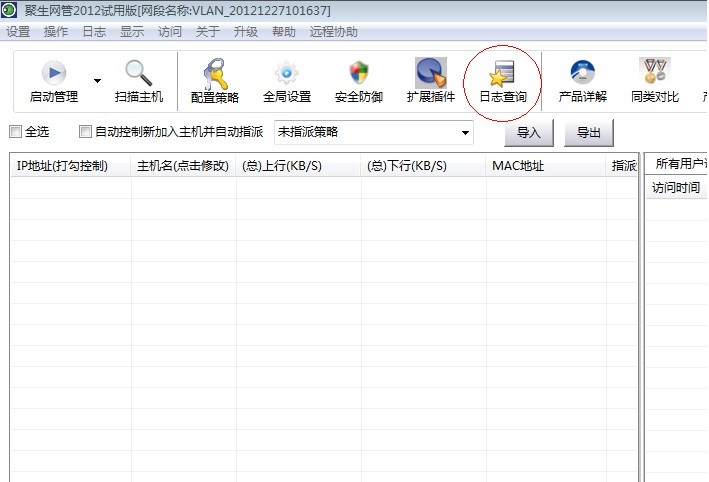Sort by IP地址(打勾控制) column header

(x=71, y=166)
